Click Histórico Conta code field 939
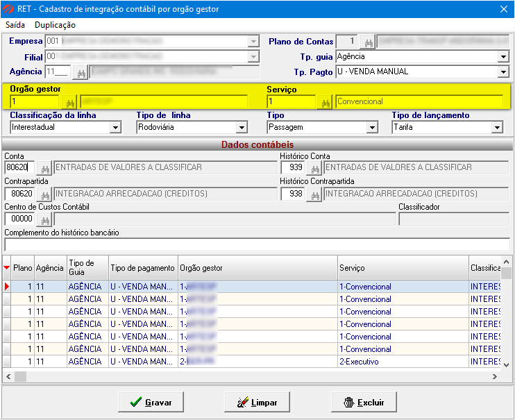The height and width of the screenshot is (420, 515). tap(293, 167)
